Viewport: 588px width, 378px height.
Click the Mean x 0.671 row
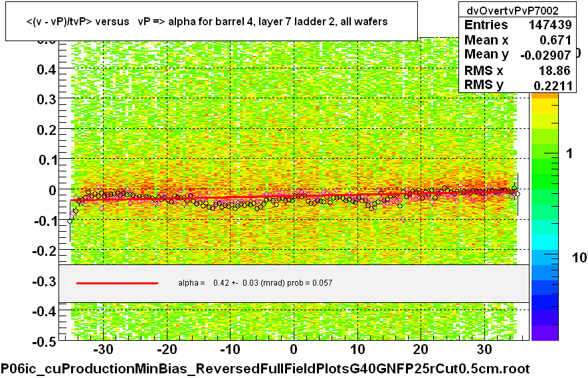518,40
